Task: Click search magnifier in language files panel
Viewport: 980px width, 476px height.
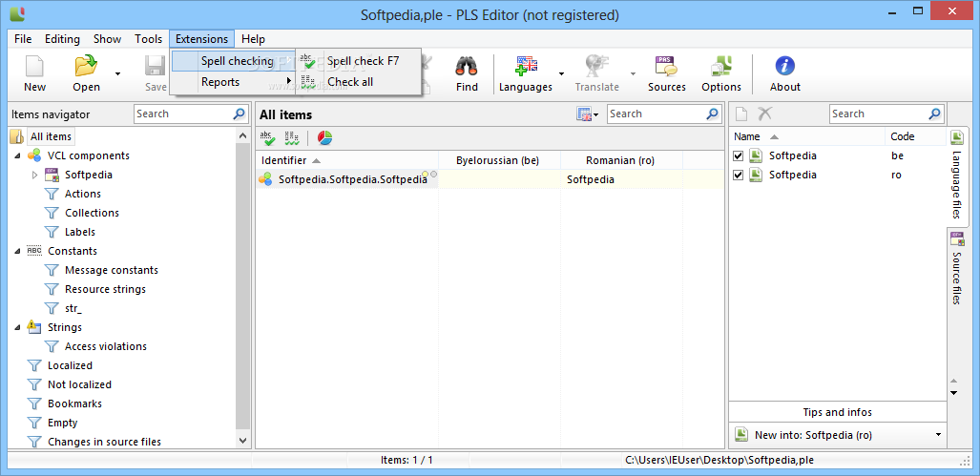Action: (x=934, y=114)
